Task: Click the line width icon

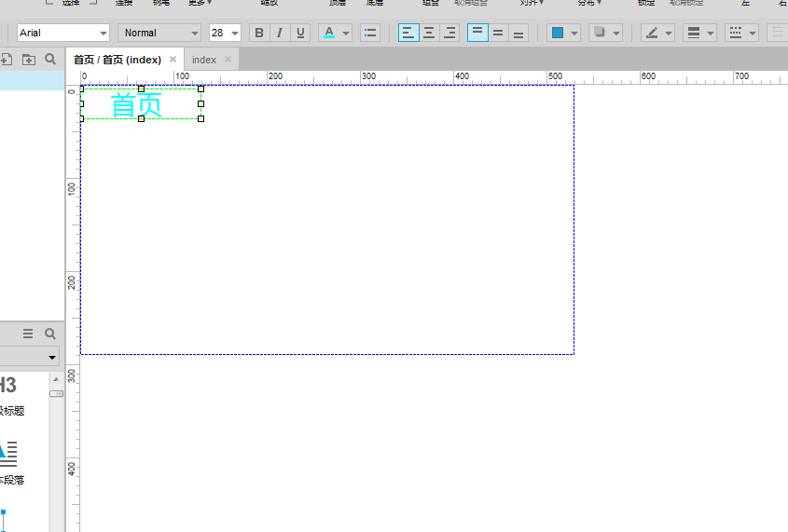Action: (x=694, y=33)
